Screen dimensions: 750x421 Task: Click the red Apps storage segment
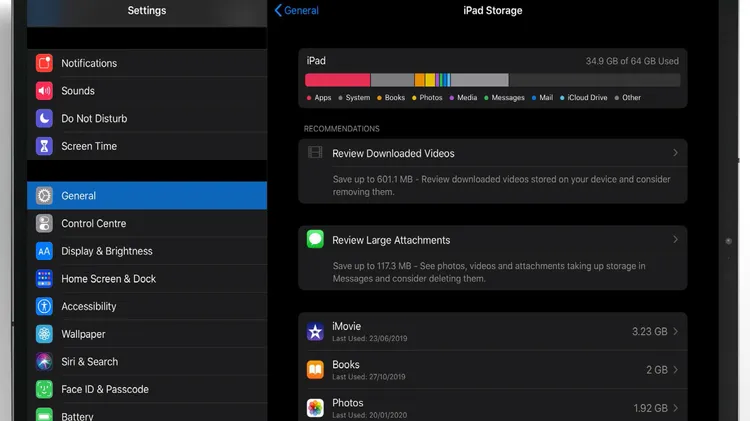338,80
